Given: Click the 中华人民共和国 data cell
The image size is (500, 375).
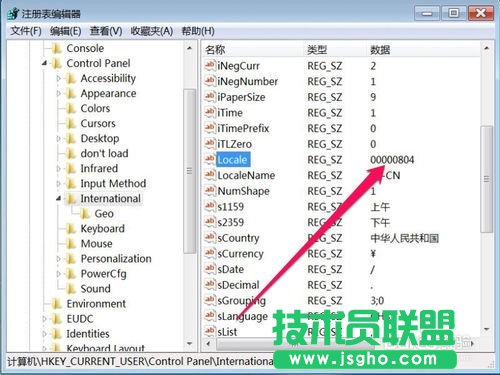Looking at the screenshot, I should tap(404, 238).
